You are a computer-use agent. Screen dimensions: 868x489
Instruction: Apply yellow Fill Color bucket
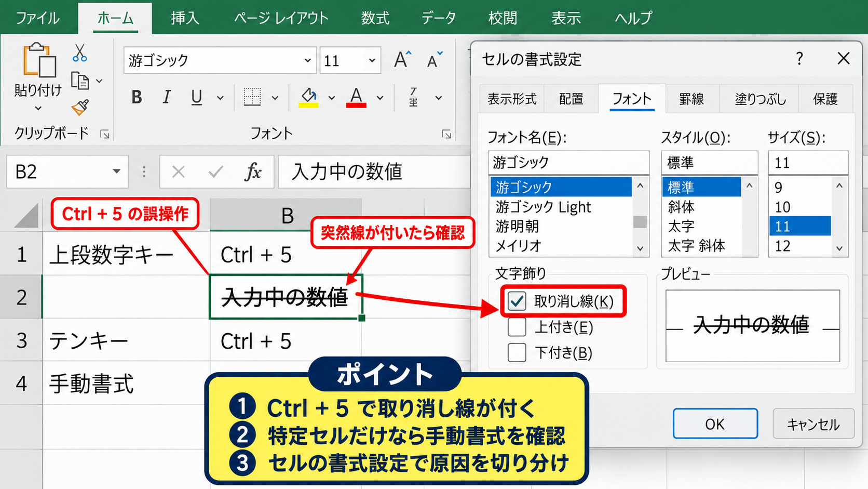coord(308,97)
